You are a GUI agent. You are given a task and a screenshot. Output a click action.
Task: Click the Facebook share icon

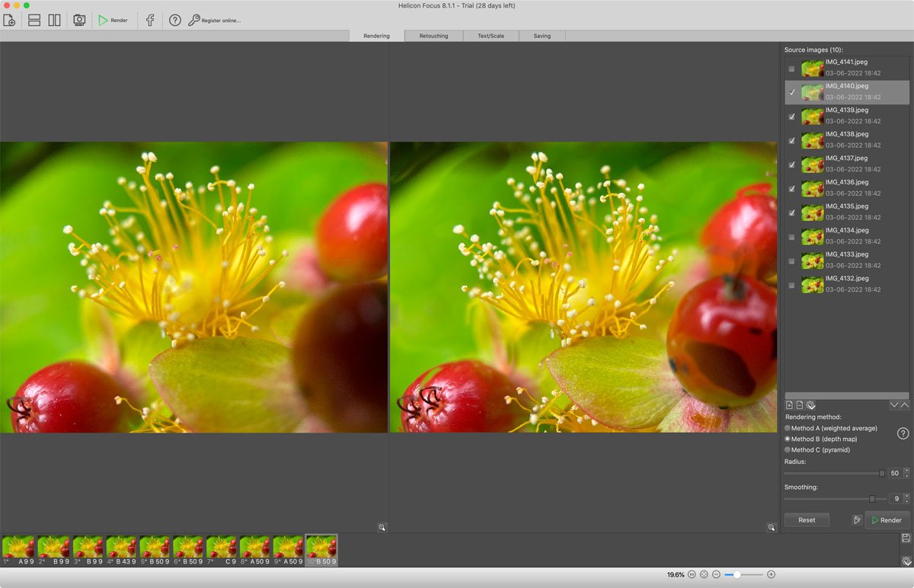point(149,21)
